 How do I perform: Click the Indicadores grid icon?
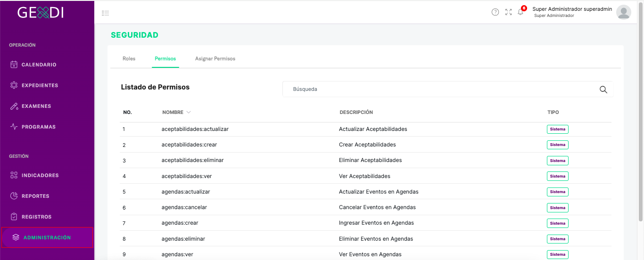14,175
